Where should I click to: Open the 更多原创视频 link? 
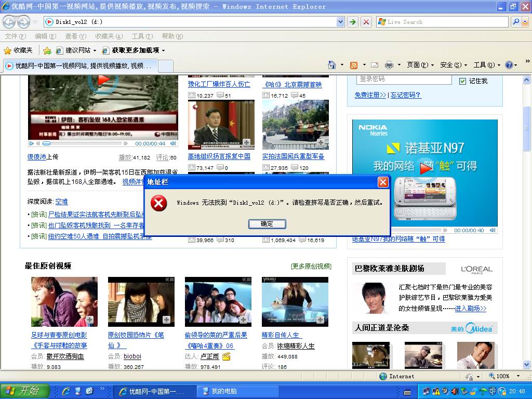click(x=311, y=267)
